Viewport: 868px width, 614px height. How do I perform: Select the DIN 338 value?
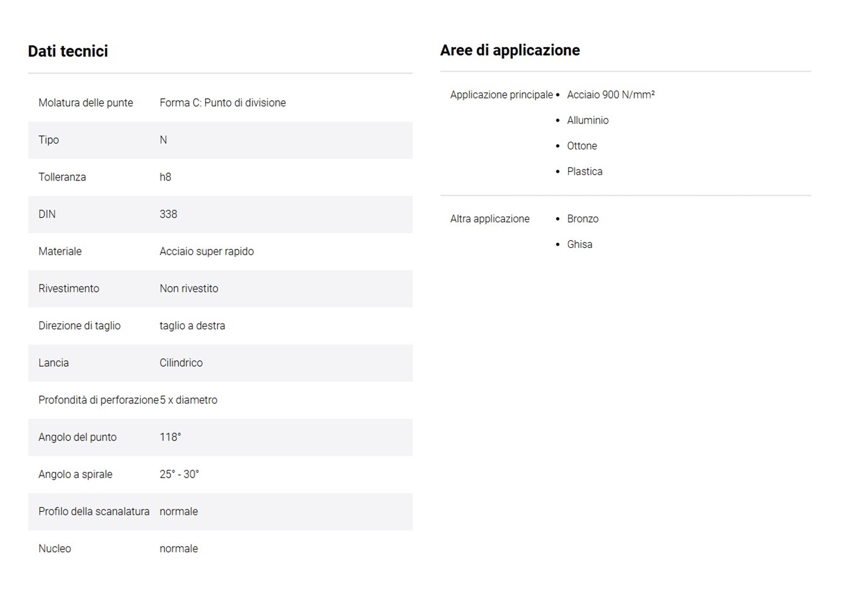pos(168,214)
